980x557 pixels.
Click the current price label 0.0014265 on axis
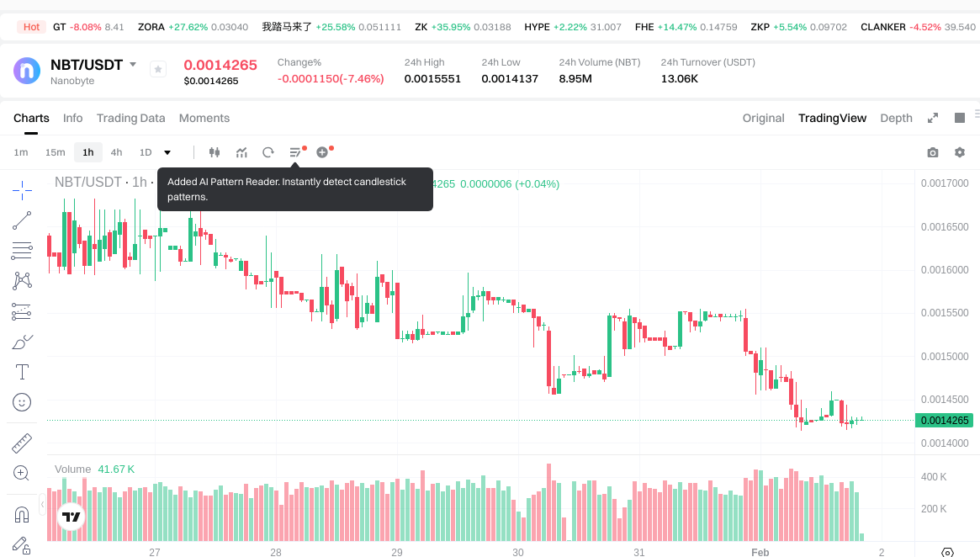pyautogui.click(x=945, y=421)
